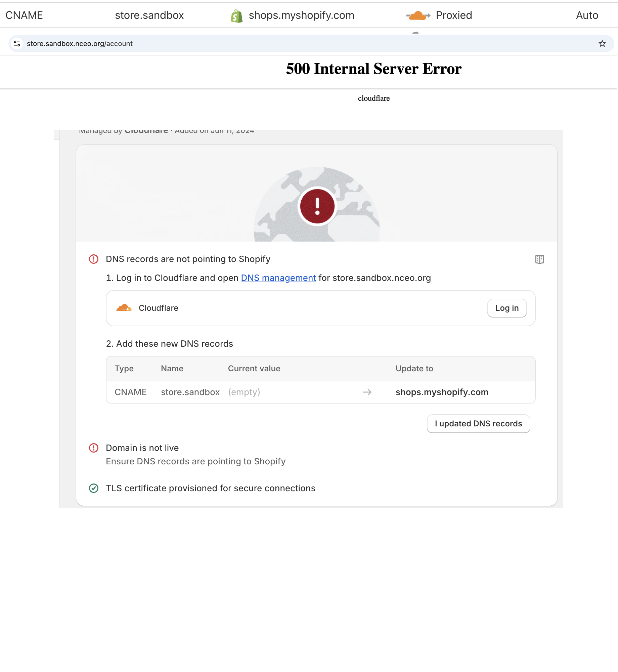
Task: Click store.sandbox name in the top DNS row
Action: click(x=149, y=15)
